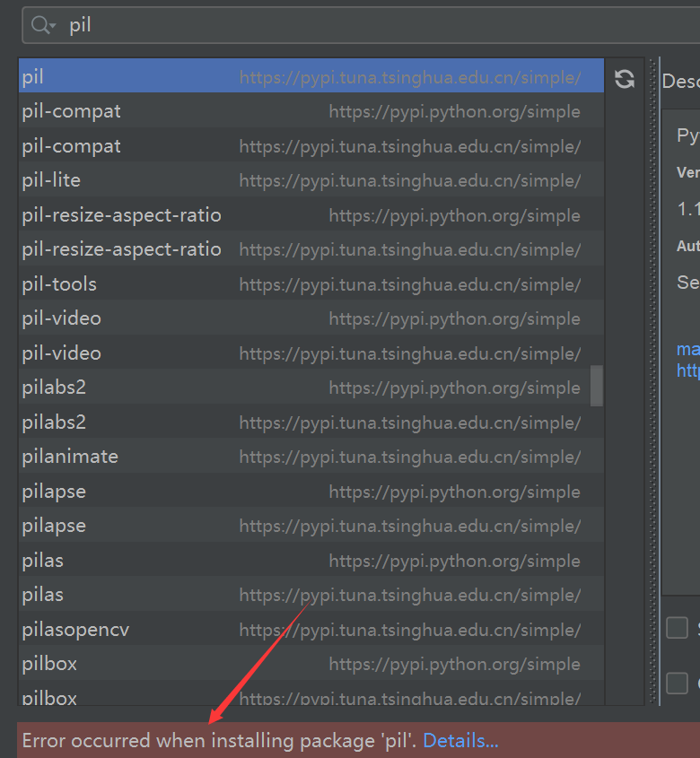Screen dimensions: 700x758
Task: Select 'pilapse' from pypi.python.org
Action: [x=311, y=492]
